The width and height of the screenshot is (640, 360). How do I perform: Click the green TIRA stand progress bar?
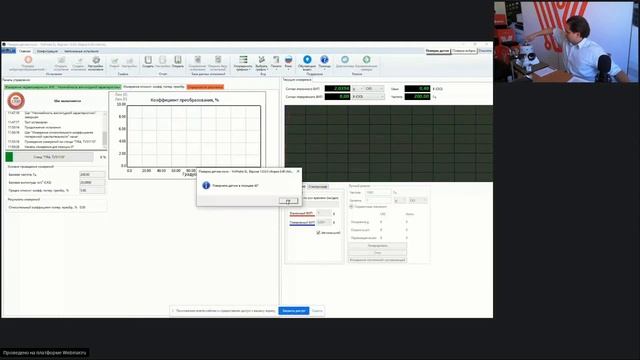click(49, 157)
